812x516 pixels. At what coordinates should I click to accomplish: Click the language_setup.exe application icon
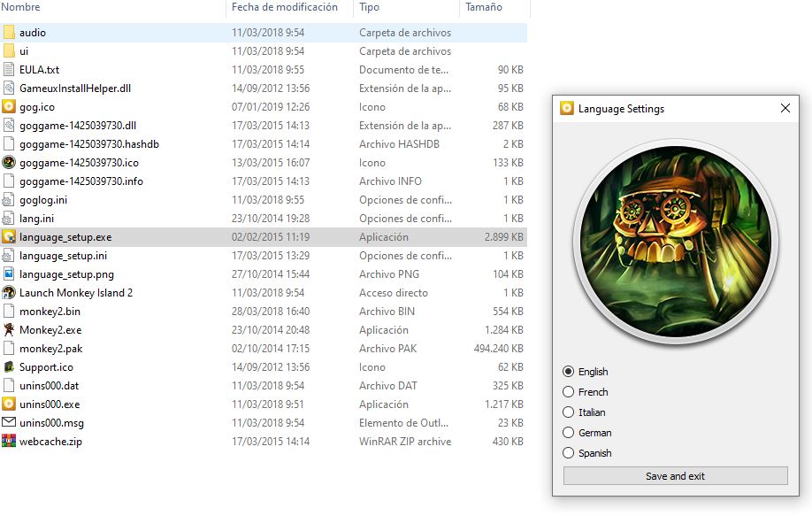pos(9,237)
